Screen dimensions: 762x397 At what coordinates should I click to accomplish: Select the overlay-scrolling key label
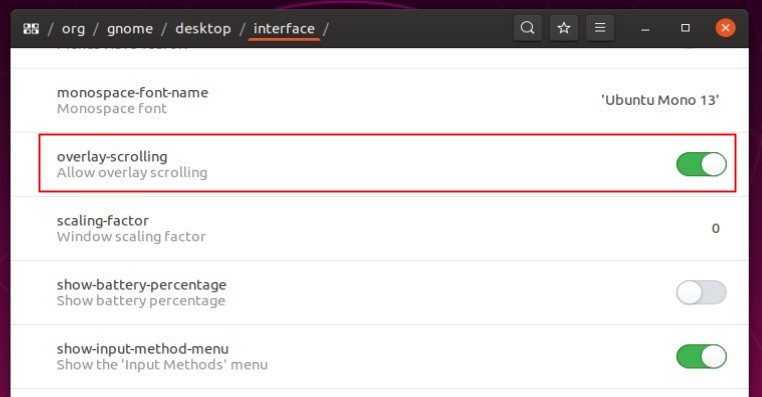tap(112, 156)
